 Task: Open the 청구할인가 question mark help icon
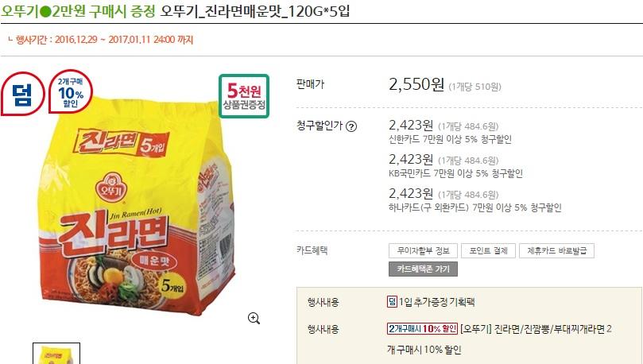click(x=351, y=126)
